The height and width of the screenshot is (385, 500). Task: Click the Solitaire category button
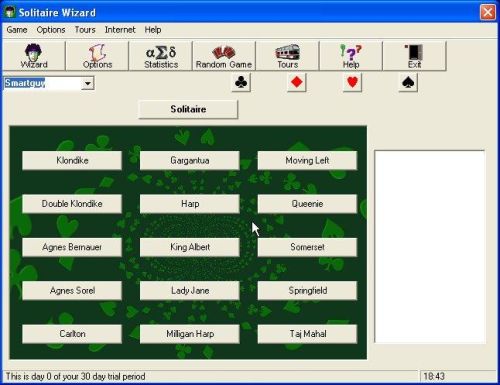pyautogui.click(x=188, y=109)
